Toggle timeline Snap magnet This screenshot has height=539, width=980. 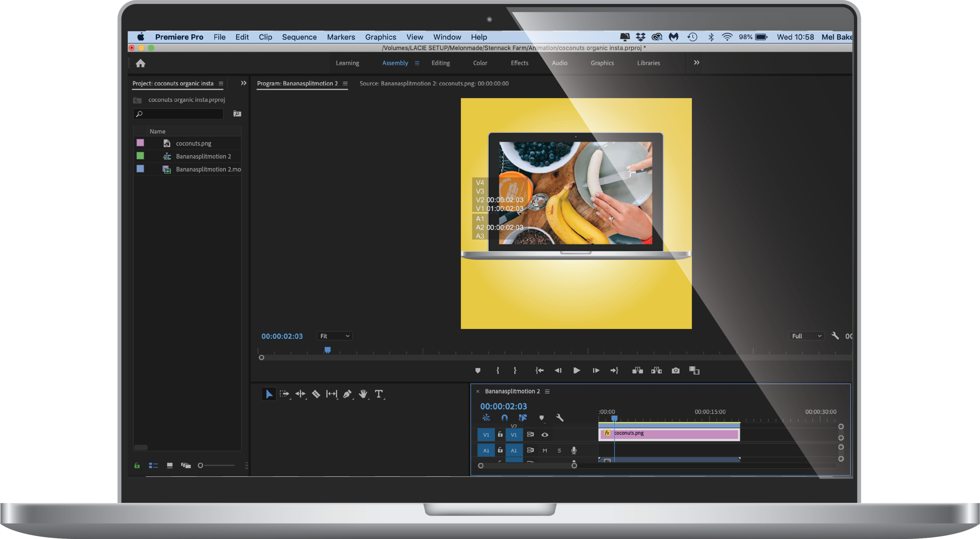[x=505, y=418]
